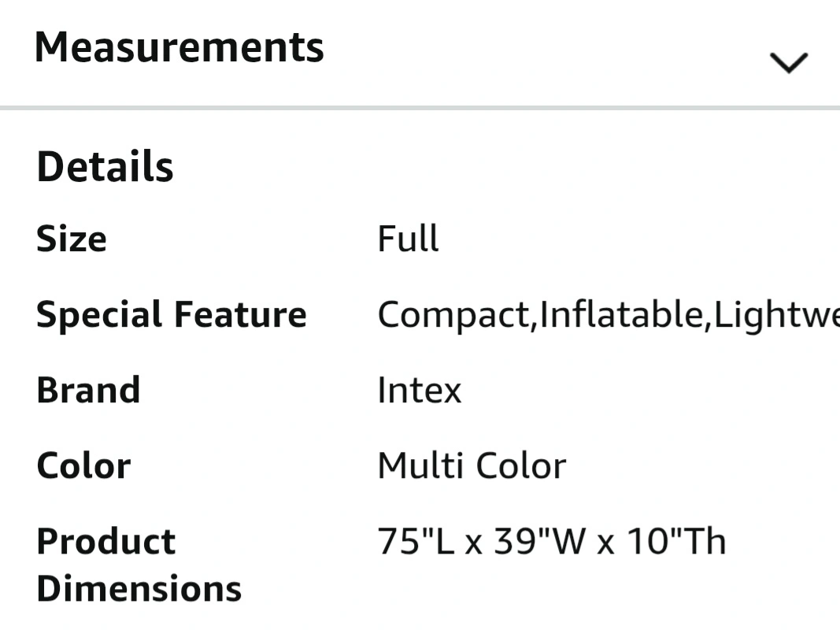Click the Color label
The width and height of the screenshot is (840, 630).
[x=83, y=465]
